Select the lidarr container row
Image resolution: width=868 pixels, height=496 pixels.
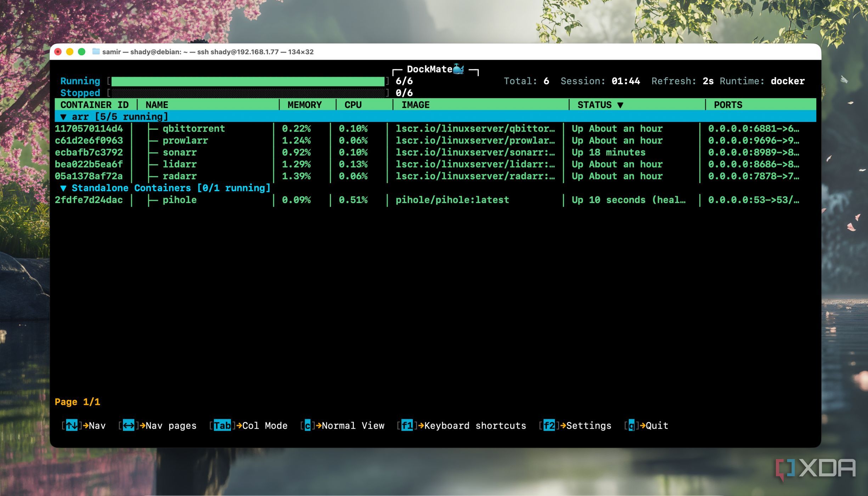[435, 164]
